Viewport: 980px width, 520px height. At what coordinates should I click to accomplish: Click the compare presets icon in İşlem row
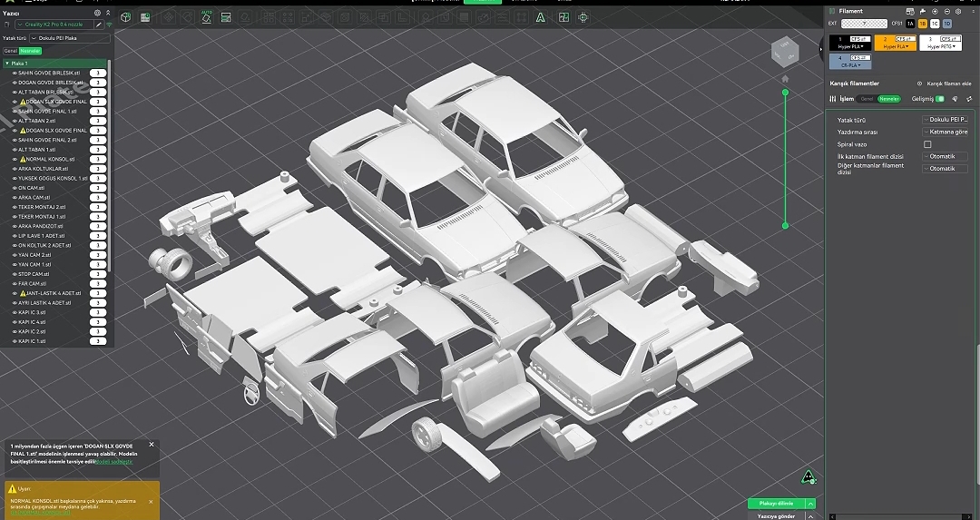[969, 99]
